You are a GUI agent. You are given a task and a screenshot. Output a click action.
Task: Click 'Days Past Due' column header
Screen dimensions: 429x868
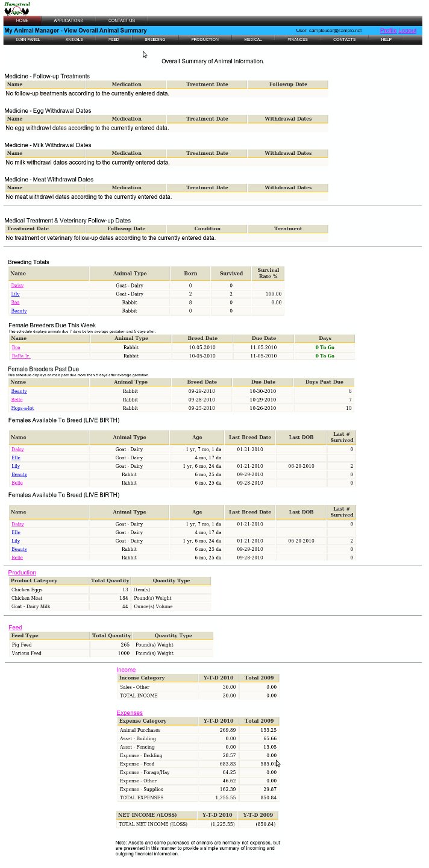(324, 382)
